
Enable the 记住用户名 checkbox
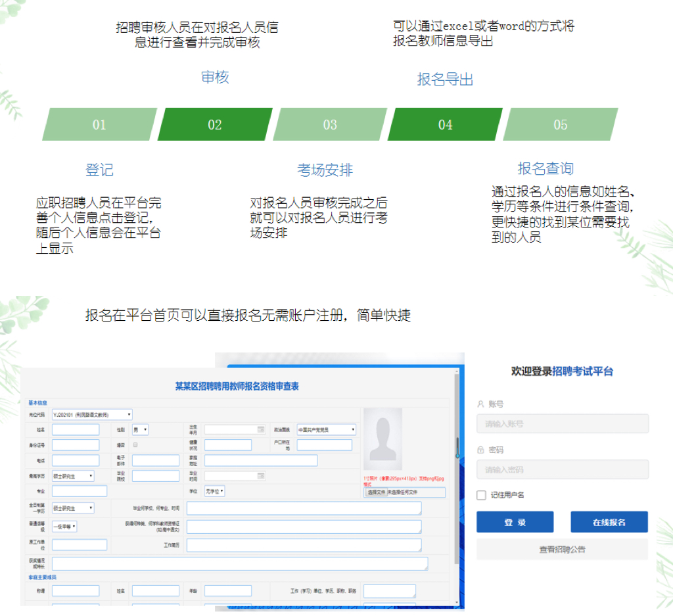482,495
